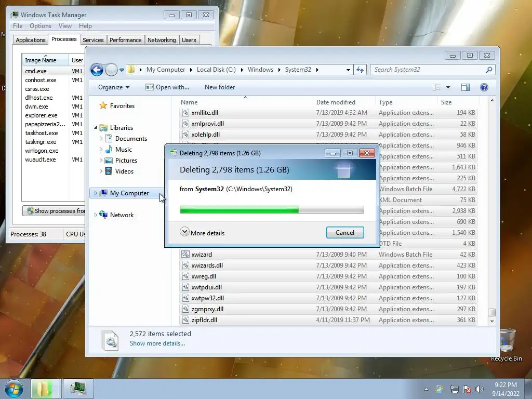This screenshot has height=399, width=532.
Task: Click the Windows Start orb
Action: (x=14, y=389)
